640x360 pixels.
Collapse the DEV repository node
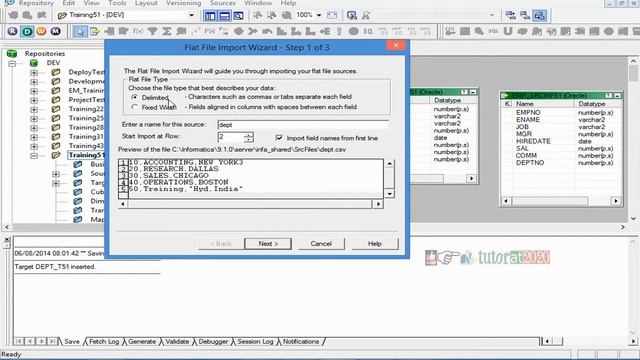12,63
